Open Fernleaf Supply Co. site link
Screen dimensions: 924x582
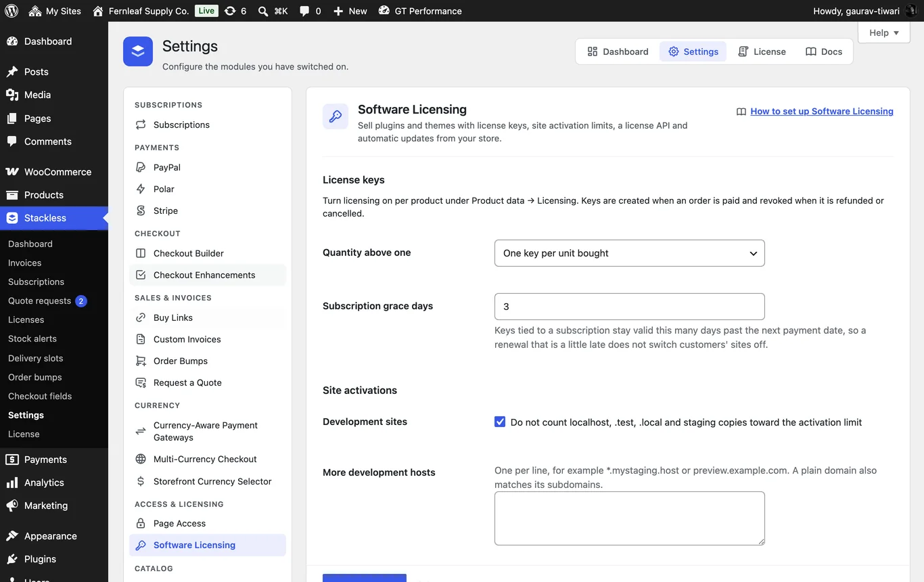141,11
